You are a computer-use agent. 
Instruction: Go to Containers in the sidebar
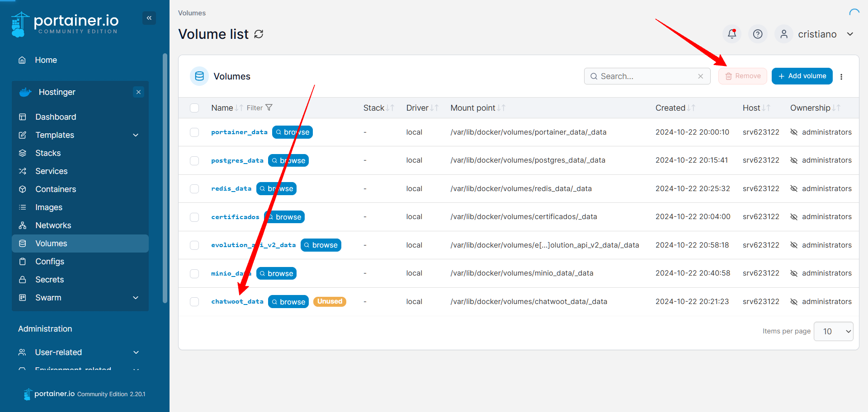click(56, 189)
